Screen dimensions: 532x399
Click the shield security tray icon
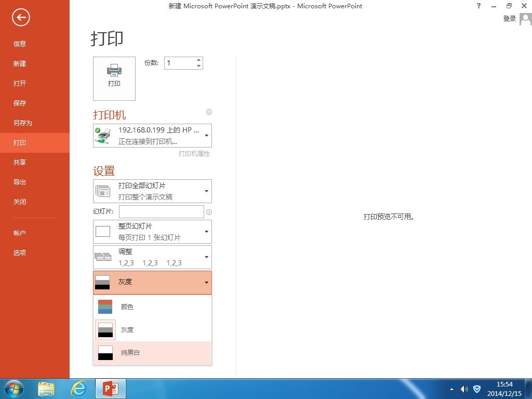(x=477, y=389)
